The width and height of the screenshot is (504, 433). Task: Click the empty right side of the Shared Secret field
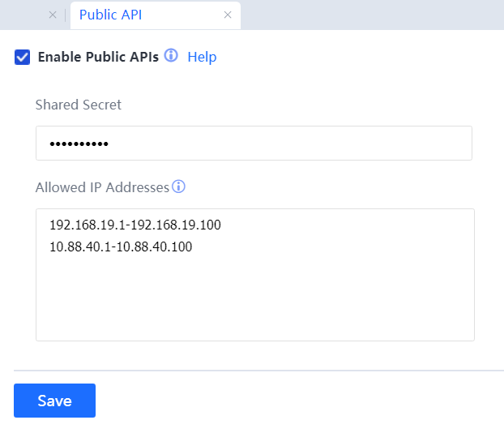coord(365,144)
